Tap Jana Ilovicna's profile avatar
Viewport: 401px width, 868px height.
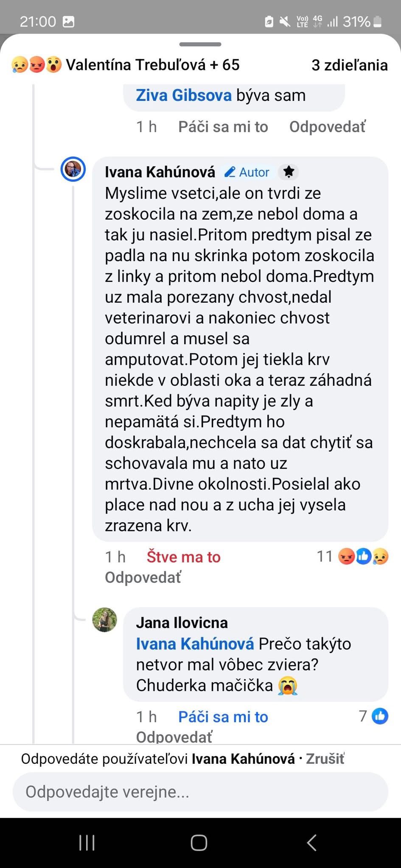coord(104,620)
